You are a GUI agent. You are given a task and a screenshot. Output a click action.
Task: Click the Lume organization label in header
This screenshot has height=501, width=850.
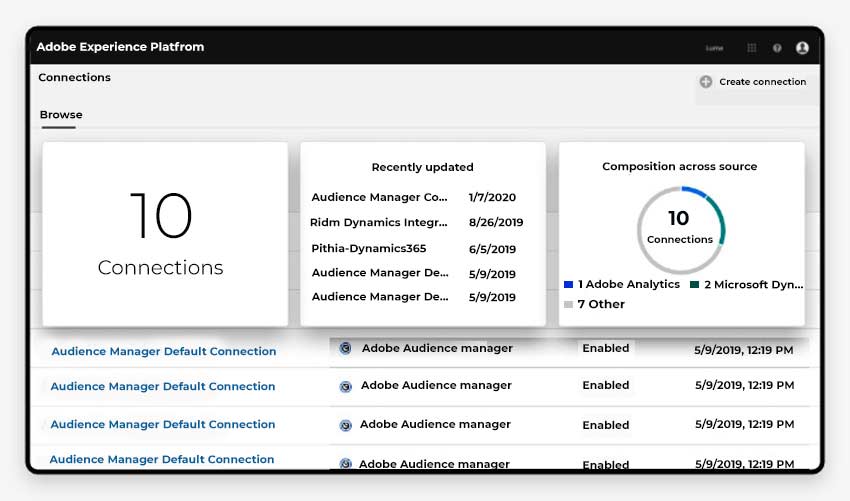[x=714, y=48]
